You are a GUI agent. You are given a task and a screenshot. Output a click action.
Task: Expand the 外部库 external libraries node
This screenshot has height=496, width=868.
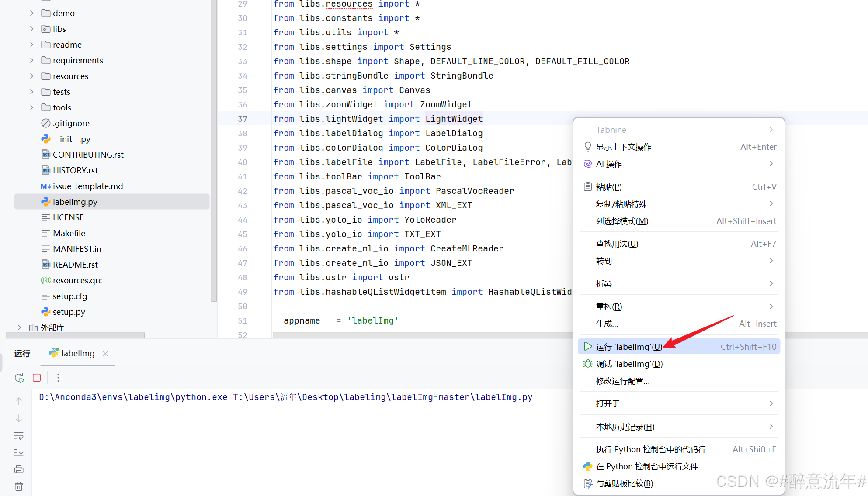click(x=19, y=327)
